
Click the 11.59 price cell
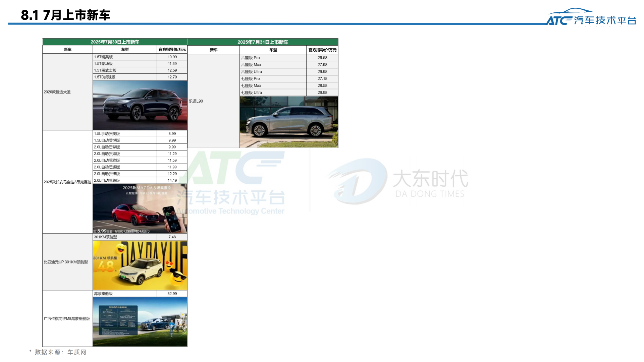172,161
